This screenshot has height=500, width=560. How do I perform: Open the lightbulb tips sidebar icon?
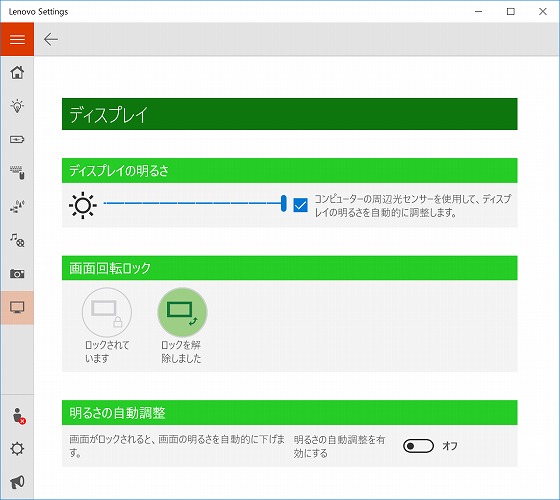coord(17,106)
